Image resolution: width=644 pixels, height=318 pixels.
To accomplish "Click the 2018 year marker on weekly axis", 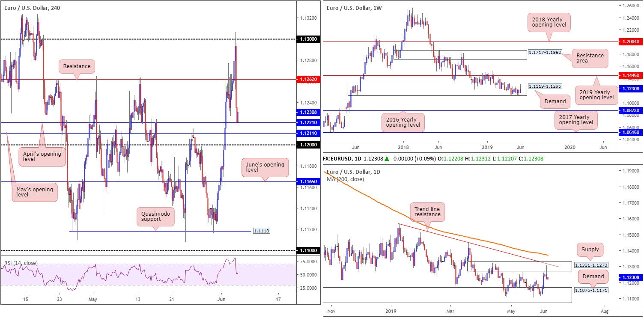I will click(403, 146).
